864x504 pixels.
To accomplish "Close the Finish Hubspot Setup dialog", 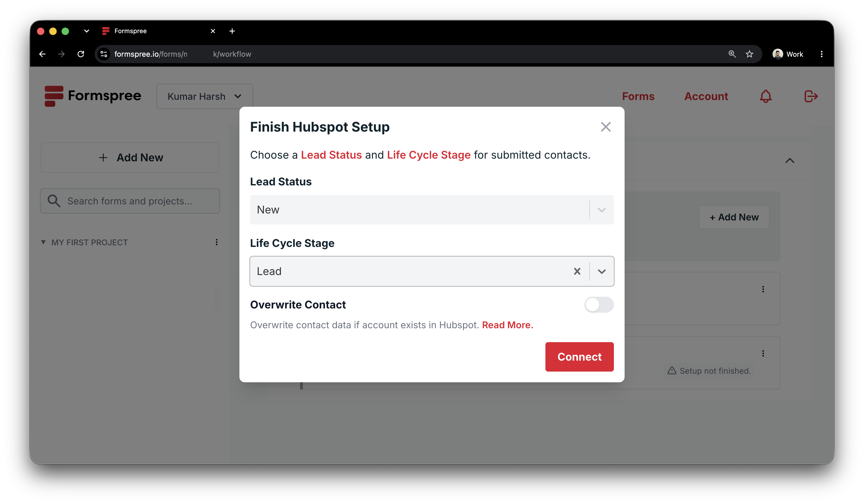I will click(x=606, y=127).
